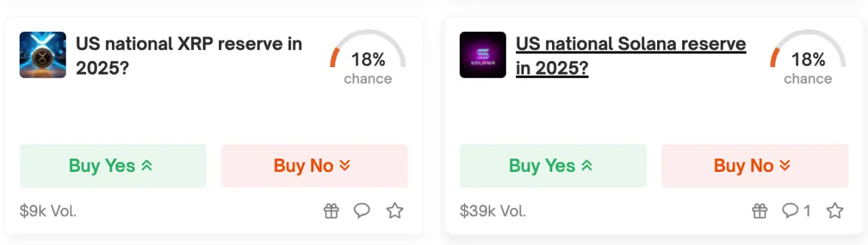Click the Solana logo thumbnail image
The image size is (868, 245).
point(483,55)
